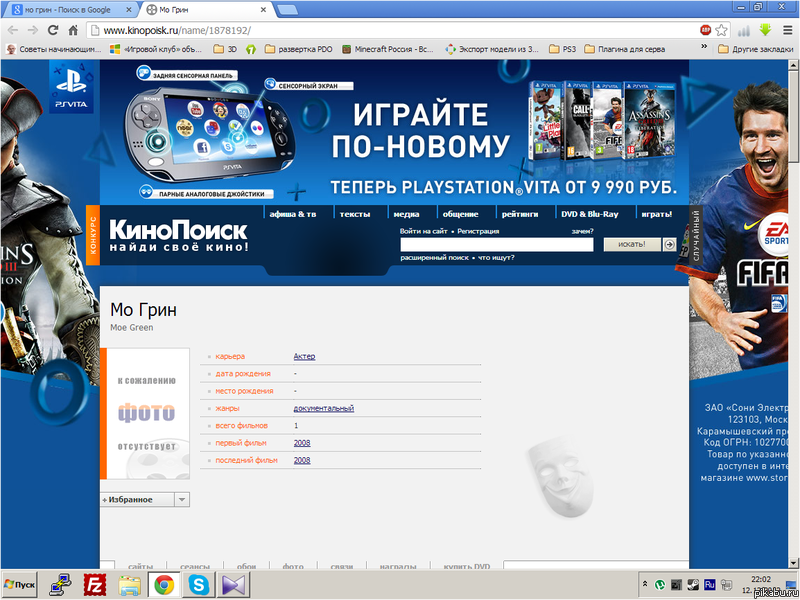Open the медиа menu
Image resolution: width=800 pixels, height=600 pixels.
pos(407,214)
